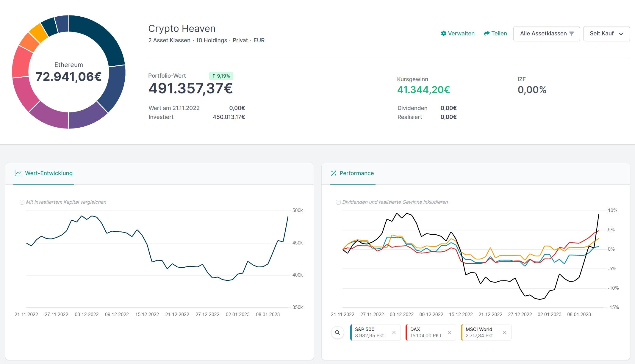The image size is (635, 364).
Task: Check Dividenden und realisierte Gewinne inkludieren
Action: point(338,202)
